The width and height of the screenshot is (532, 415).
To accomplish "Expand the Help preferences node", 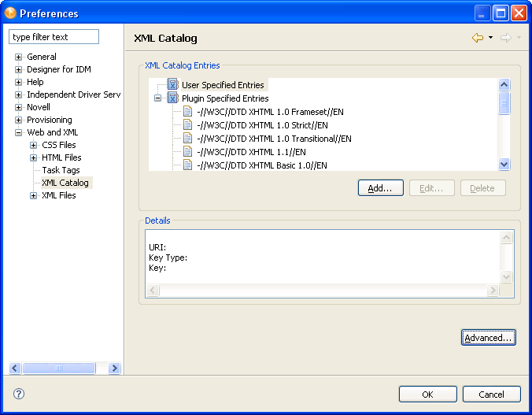I will point(19,82).
